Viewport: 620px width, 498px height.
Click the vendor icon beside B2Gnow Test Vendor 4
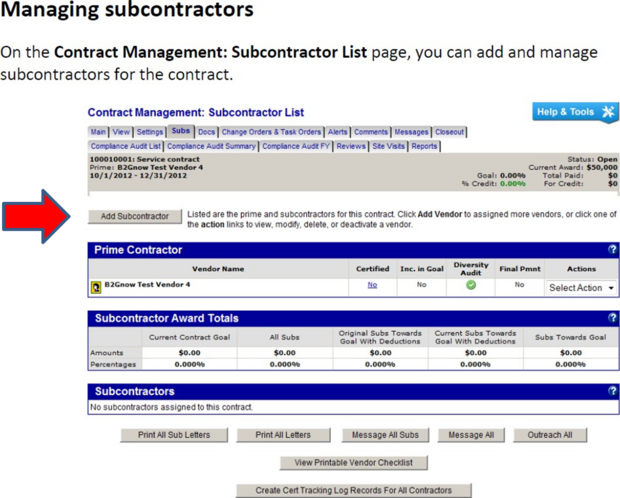(96, 287)
